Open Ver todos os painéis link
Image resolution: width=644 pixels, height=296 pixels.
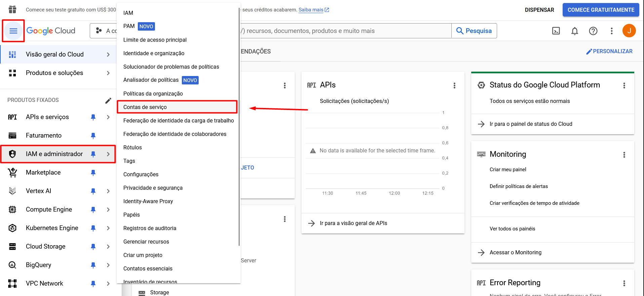pyautogui.click(x=512, y=229)
